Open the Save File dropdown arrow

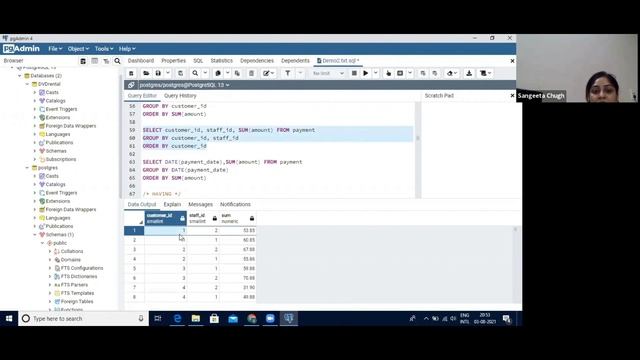pos(168,73)
